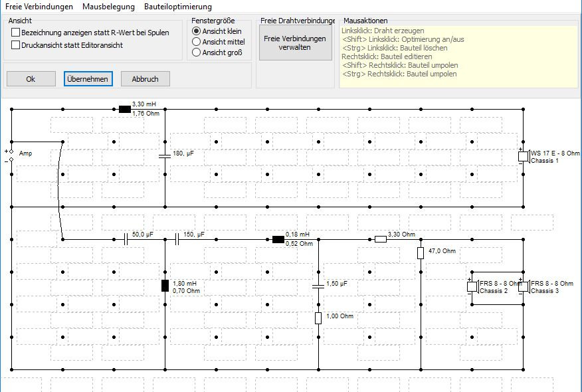582x392 pixels.
Task: Click the Chassis 2 label
Action: [x=493, y=290]
